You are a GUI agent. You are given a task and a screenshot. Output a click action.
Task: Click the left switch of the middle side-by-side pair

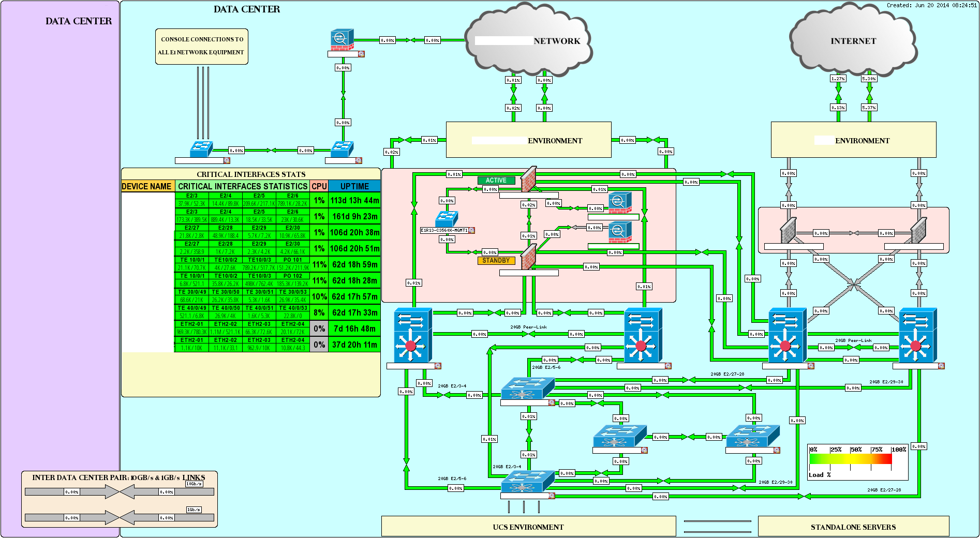tap(619, 436)
